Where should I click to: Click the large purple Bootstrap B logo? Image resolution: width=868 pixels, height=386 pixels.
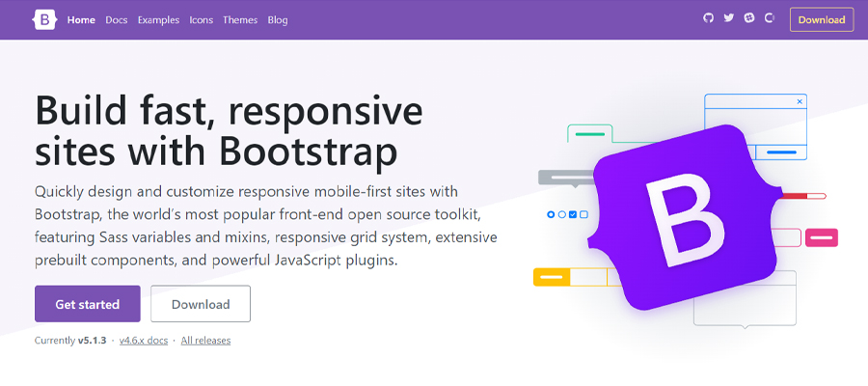(686, 222)
